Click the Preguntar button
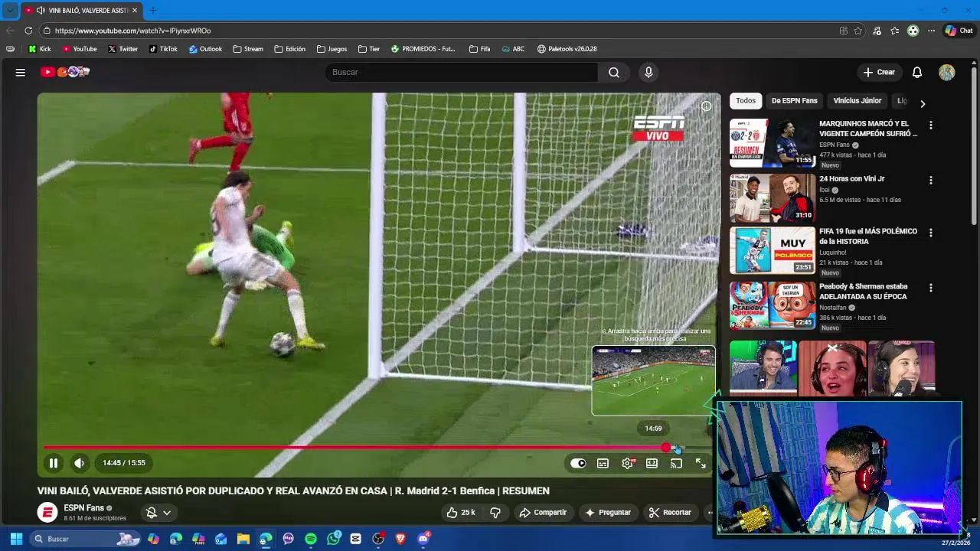 608,513
